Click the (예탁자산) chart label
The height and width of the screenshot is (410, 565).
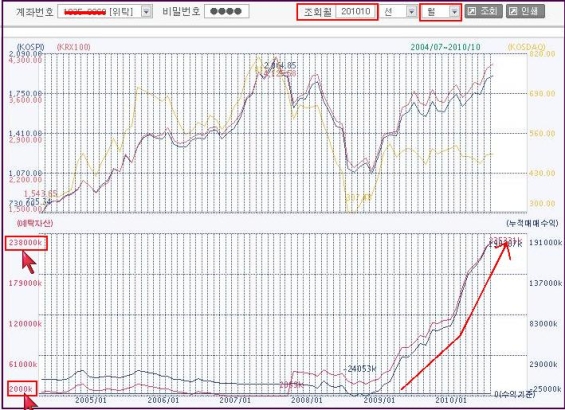[35, 223]
